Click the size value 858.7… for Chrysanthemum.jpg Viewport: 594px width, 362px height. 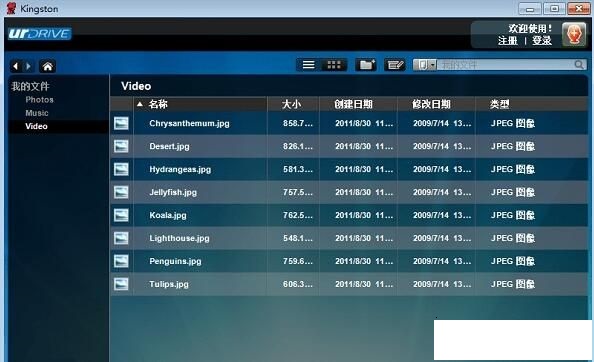(x=298, y=123)
